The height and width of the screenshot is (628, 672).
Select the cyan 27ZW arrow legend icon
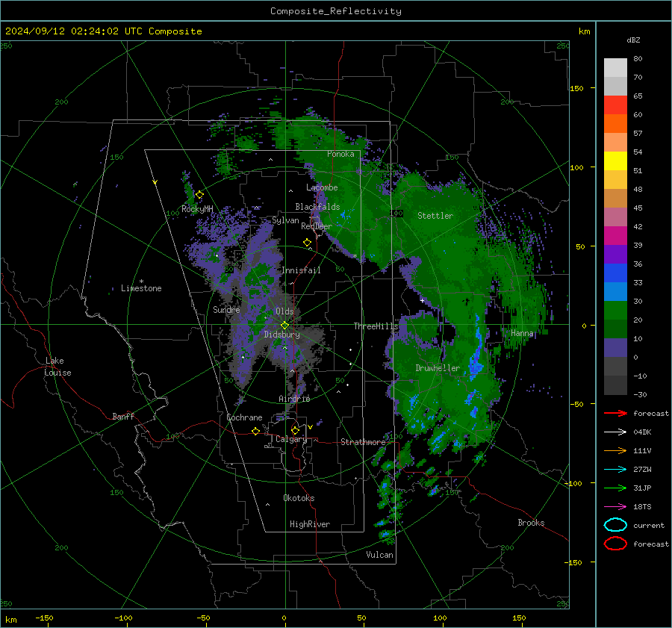tap(615, 469)
